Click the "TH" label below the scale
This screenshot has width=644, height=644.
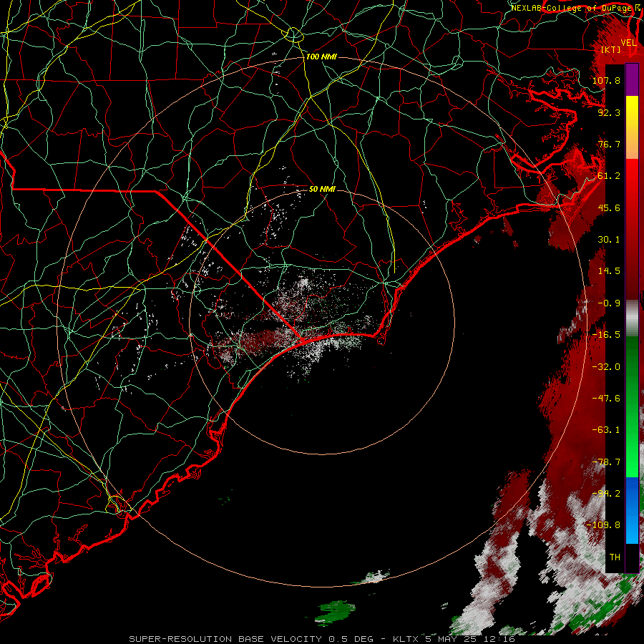tap(615, 557)
